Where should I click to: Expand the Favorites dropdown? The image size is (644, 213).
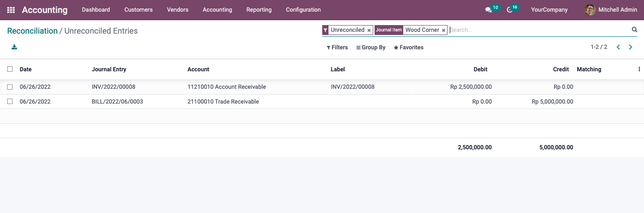pyautogui.click(x=408, y=47)
